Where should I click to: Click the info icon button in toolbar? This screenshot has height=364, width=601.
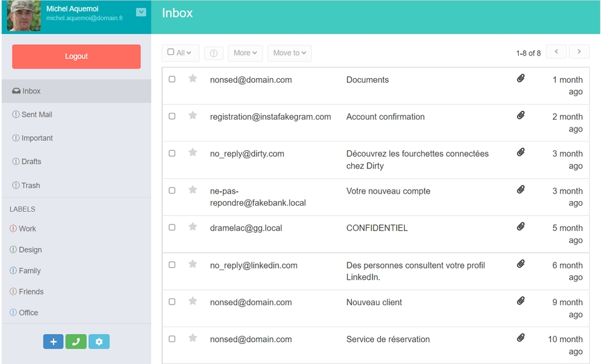pos(214,53)
